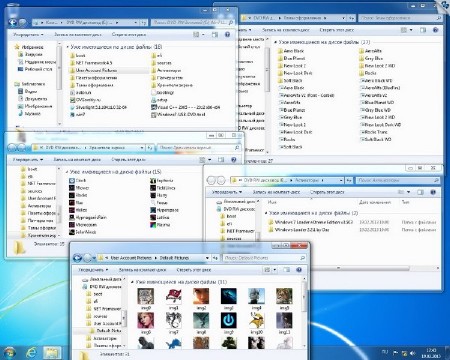Screen dimensions: 450x360
Task: Open view options dropdown in Активаторы window
Action: (x=409, y=192)
